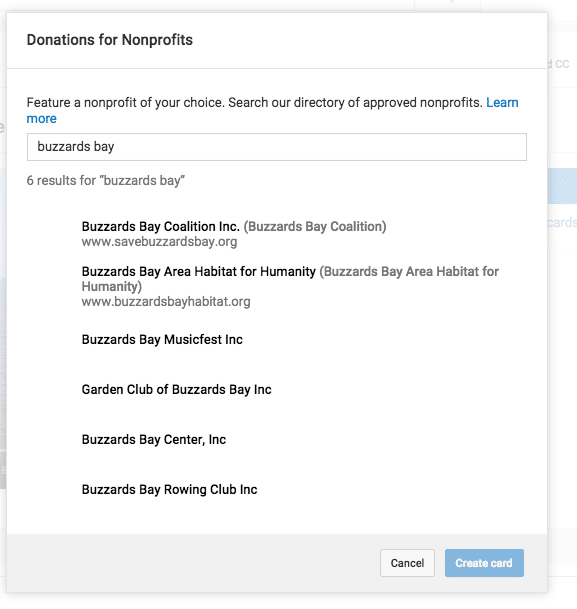This screenshot has height=609, width=577.
Task: Choose Buzzards Bay Rowing Club Inc
Action: (169, 490)
